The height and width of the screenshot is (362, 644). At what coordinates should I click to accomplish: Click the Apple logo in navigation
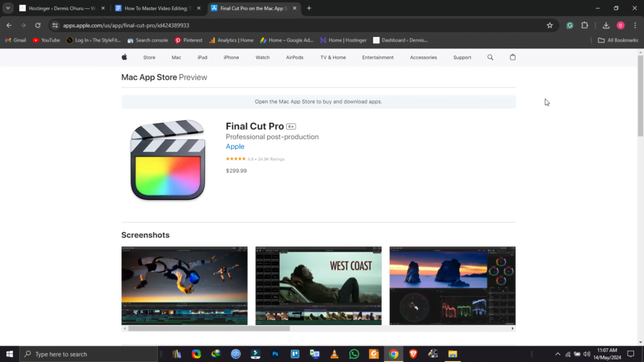124,57
